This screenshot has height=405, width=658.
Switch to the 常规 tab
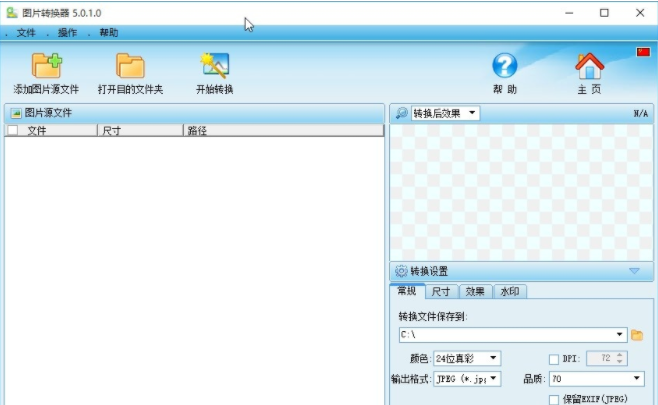407,291
